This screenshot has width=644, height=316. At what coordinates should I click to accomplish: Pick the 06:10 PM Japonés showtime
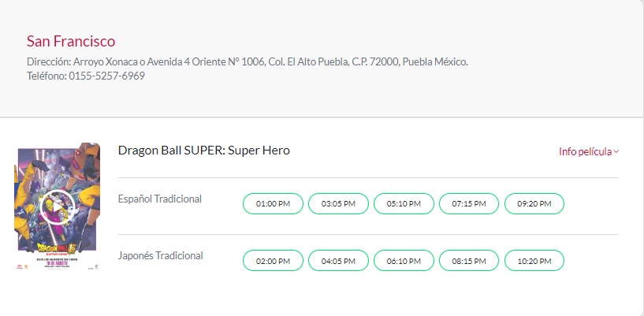[404, 260]
